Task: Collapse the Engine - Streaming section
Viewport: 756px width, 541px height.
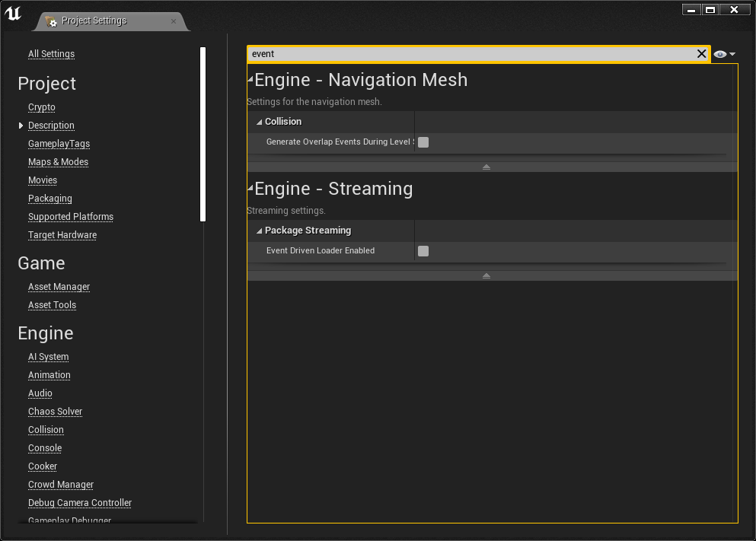Action: tap(250, 188)
